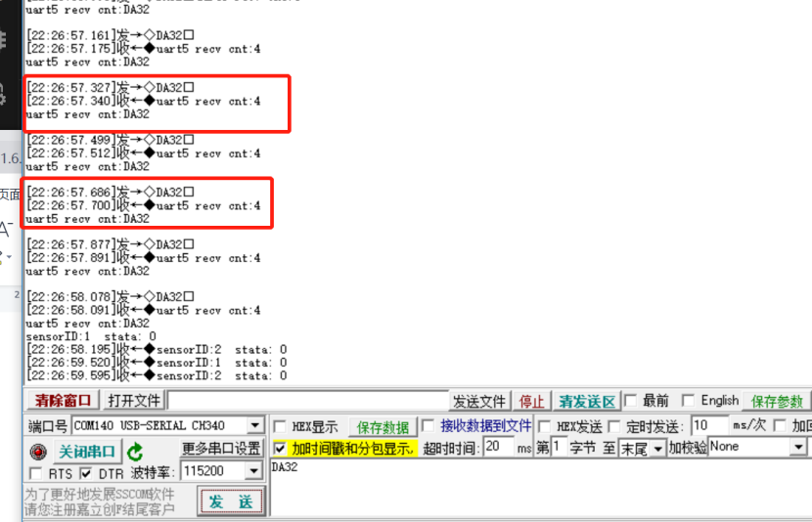Screen dimensions: 812x522
Task: Toggle the HEX发送 checkbox
Action: coord(545,427)
